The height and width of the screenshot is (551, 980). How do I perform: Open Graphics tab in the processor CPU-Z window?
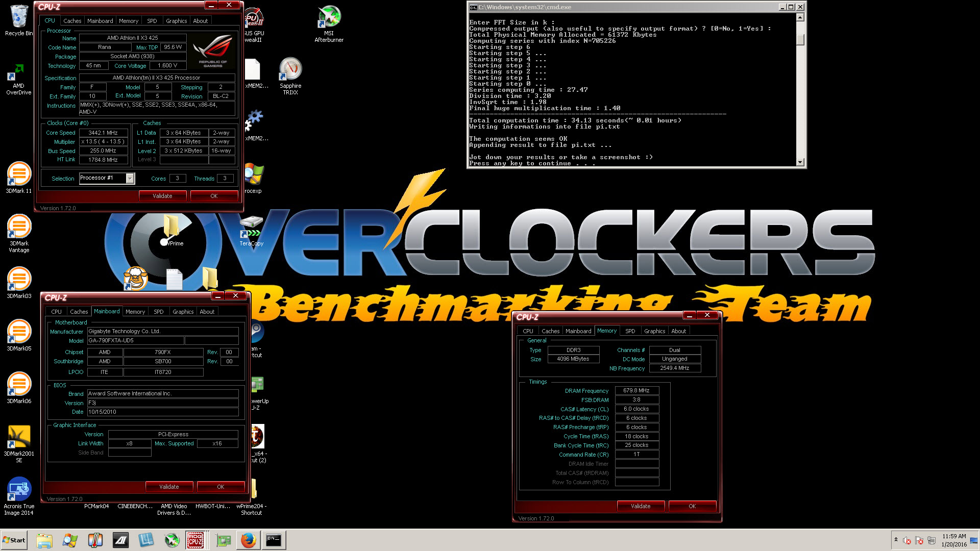[176, 21]
